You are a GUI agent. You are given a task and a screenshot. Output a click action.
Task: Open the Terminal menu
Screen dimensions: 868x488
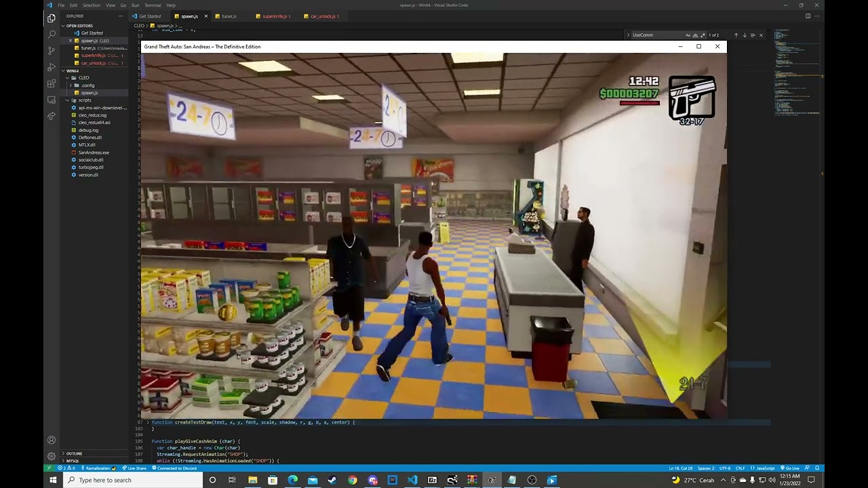click(153, 5)
